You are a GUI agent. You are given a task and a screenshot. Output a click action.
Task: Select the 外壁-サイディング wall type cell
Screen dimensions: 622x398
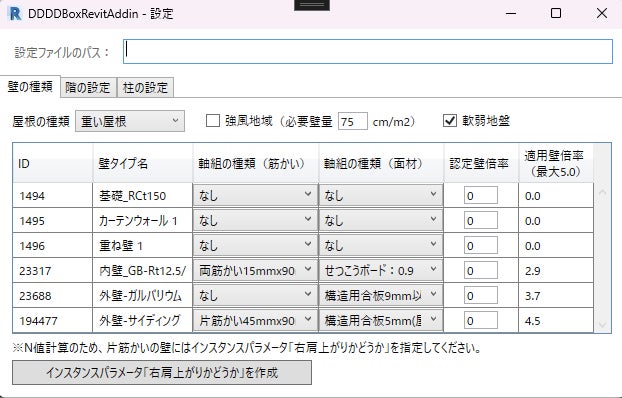pyautogui.click(x=142, y=320)
